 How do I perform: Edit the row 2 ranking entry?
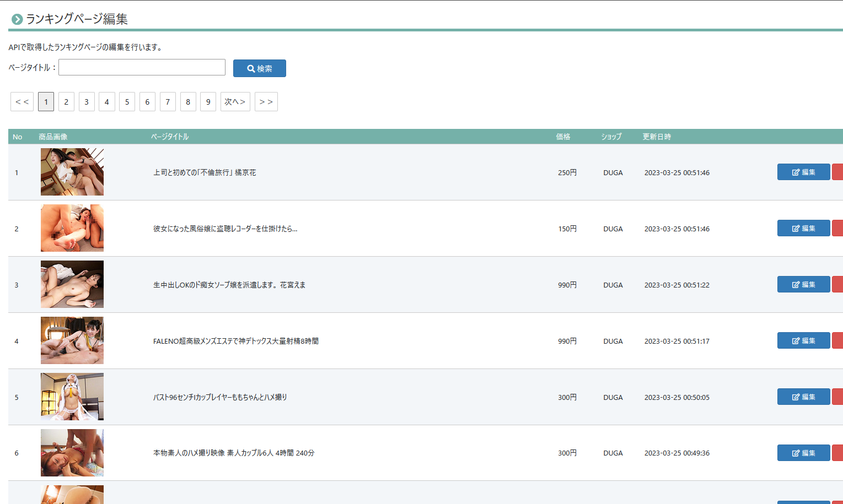pyautogui.click(x=803, y=228)
